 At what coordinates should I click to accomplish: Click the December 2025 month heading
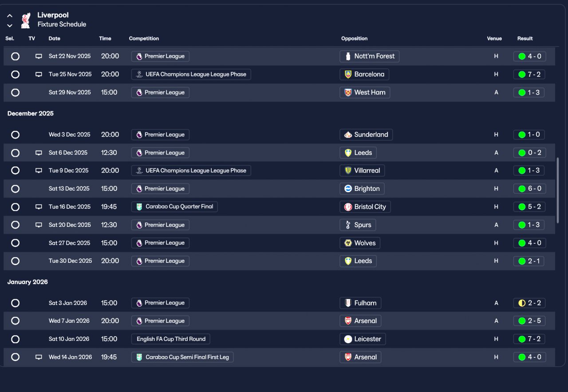click(x=31, y=114)
